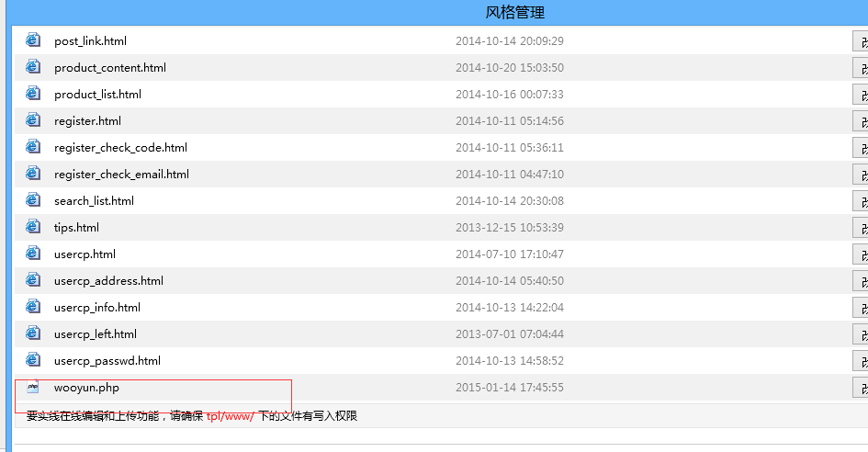Screen dimensions: 868x452
Task: Select the timestamp 2015-01-14 17:45:55
Action: 510,387
